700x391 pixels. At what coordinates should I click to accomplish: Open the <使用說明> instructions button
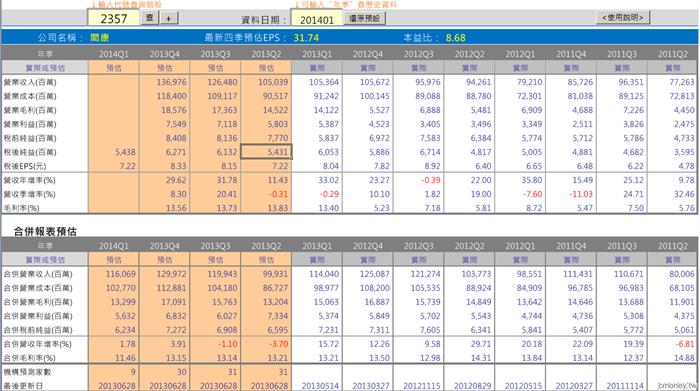tap(623, 17)
